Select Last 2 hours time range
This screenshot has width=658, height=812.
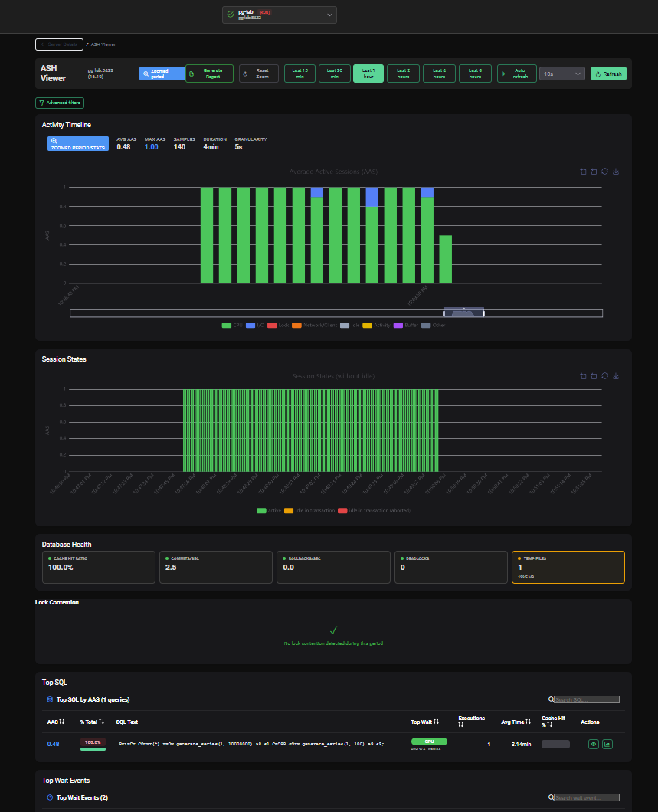pyautogui.click(x=403, y=74)
